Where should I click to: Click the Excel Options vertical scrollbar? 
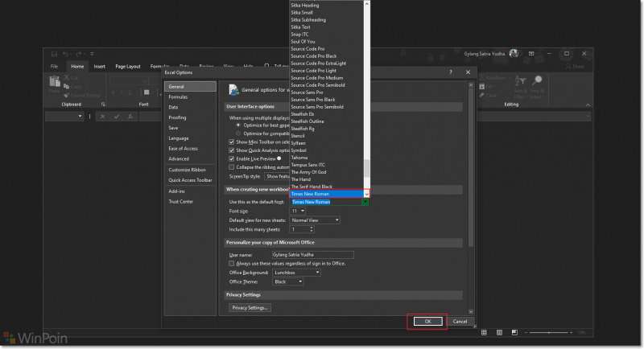471,167
